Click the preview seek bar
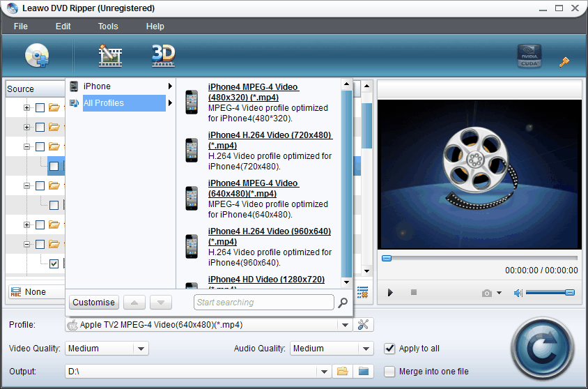This screenshot has height=389, width=588. click(x=479, y=258)
